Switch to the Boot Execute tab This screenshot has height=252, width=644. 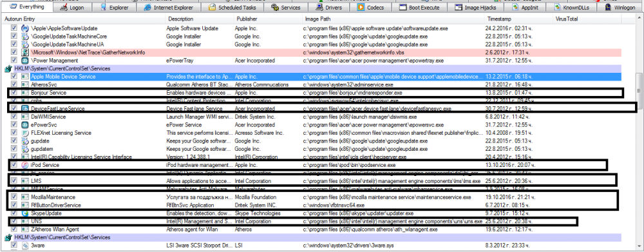click(419, 7)
